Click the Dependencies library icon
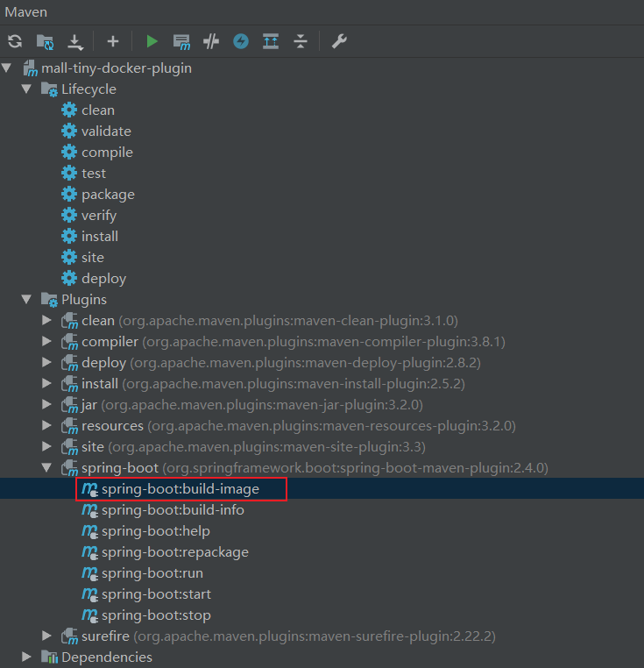The height and width of the screenshot is (668, 644). click(49, 657)
